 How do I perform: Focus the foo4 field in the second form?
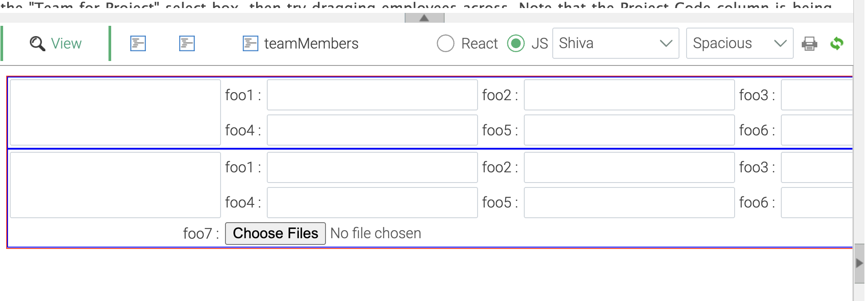tap(372, 203)
